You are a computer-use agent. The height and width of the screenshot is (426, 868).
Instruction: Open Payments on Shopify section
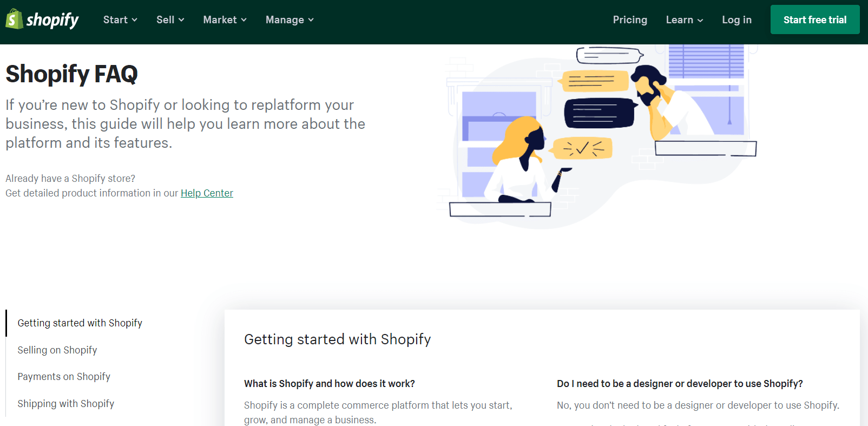64,377
